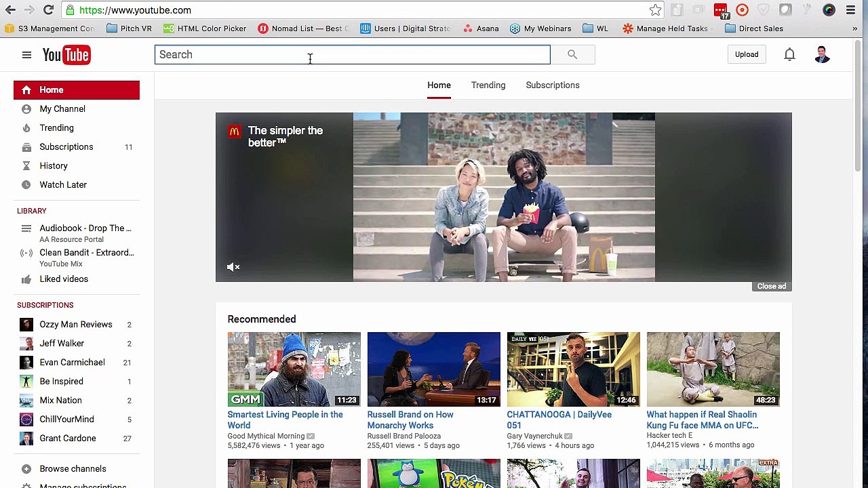Switch to the Trending tab above the ad

(488, 85)
